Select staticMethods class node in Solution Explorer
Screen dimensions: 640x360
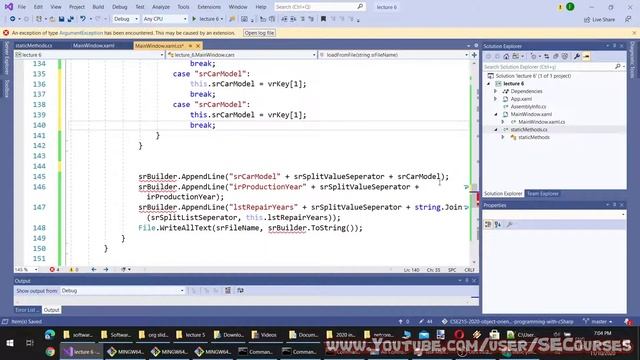[x=534, y=138]
